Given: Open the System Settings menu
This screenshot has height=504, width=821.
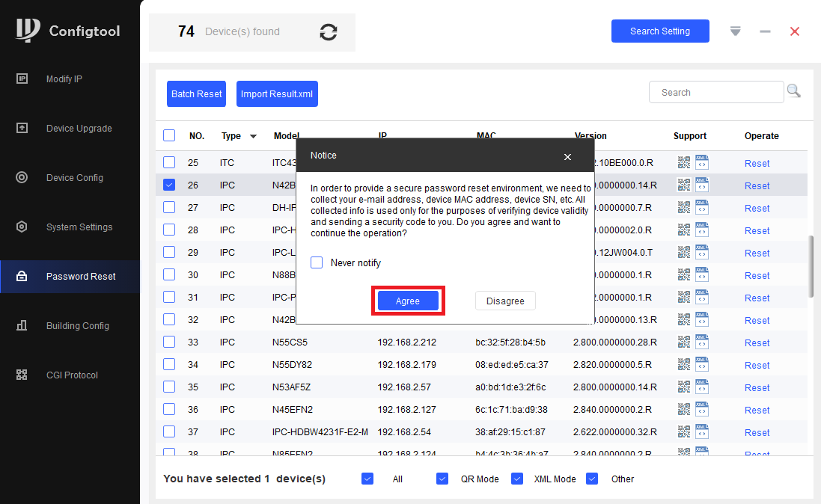Looking at the screenshot, I should click(79, 227).
